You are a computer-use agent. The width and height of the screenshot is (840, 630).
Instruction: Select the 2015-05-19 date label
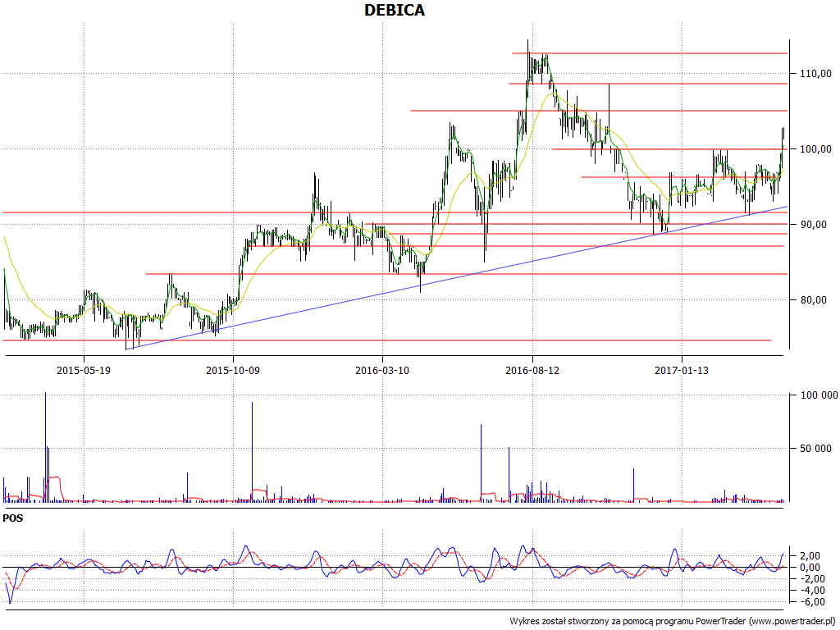pyautogui.click(x=84, y=370)
